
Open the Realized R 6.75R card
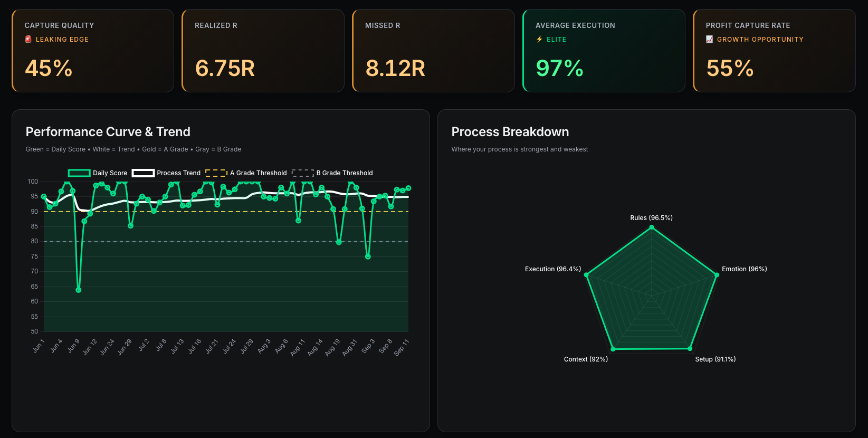(263, 51)
